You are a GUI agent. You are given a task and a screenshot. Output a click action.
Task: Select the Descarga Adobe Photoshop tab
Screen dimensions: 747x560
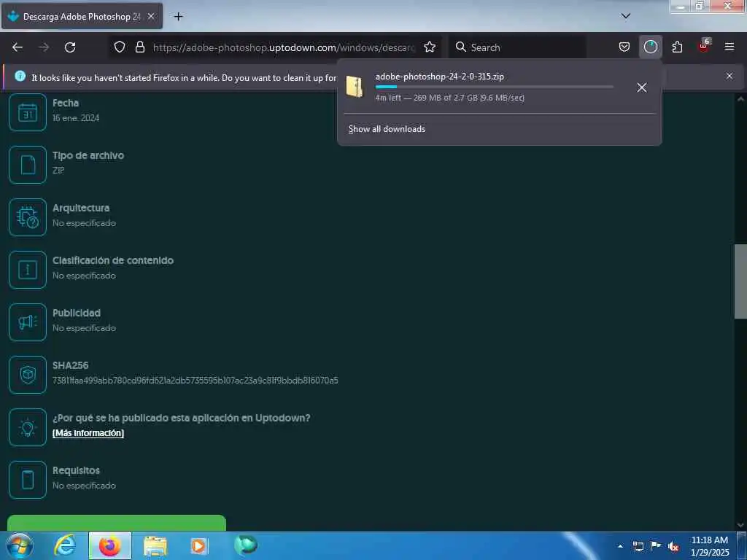pos(82,16)
